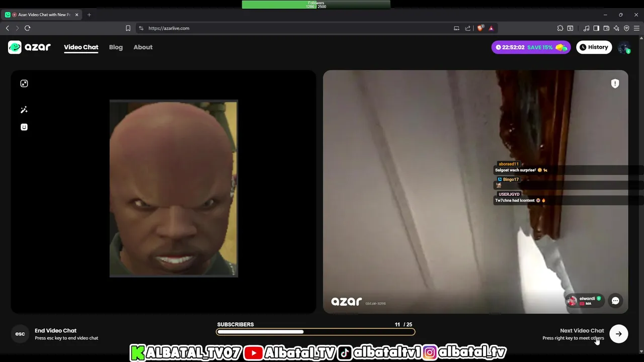The height and width of the screenshot is (362, 644).
Task: Open the Brave Wallet icon
Action: pyautogui.click(x=606, y=28)
